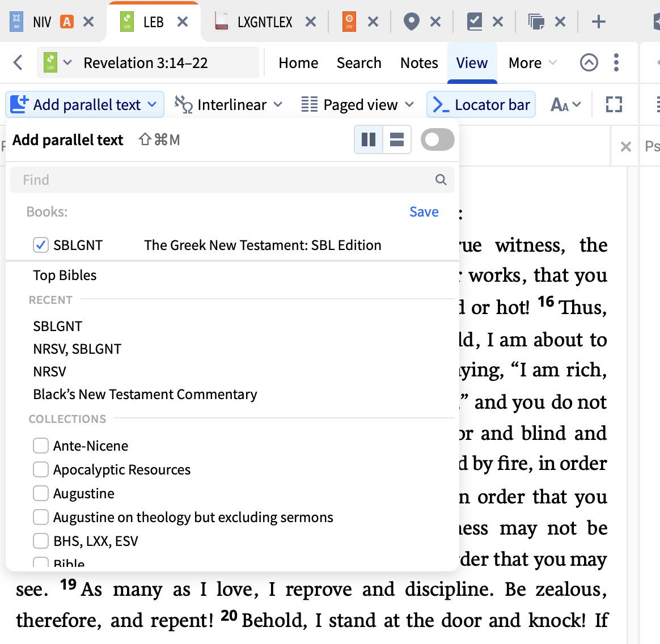The image size is (660, 644).
Task: Close the NIV tab
Action: (x=88, y=22)
